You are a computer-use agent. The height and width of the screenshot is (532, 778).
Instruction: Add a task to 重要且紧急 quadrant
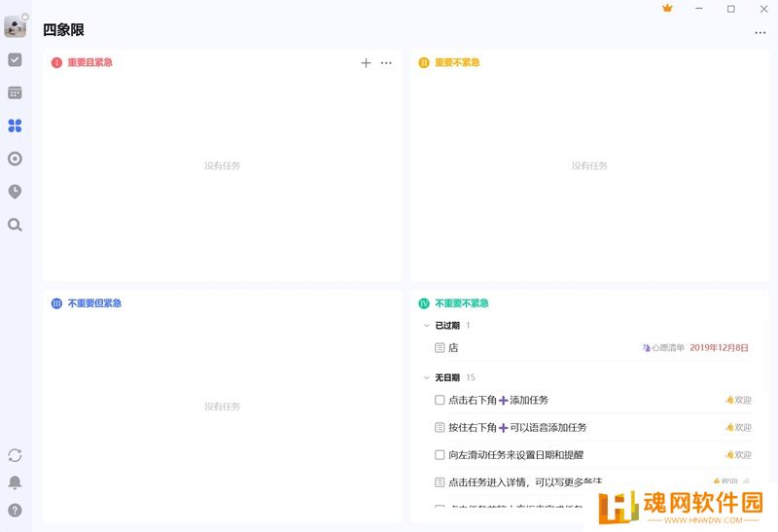[366, 63]
